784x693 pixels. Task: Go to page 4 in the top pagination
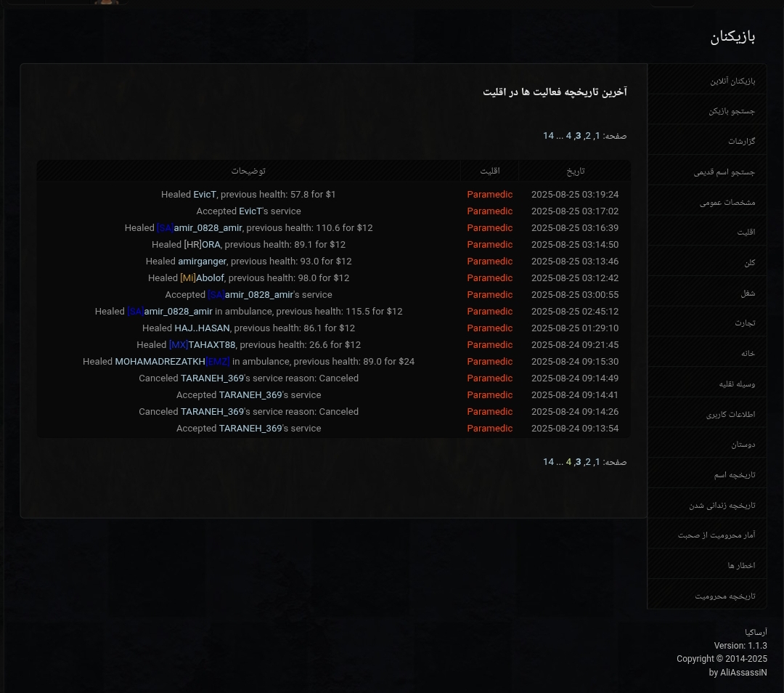568,136
